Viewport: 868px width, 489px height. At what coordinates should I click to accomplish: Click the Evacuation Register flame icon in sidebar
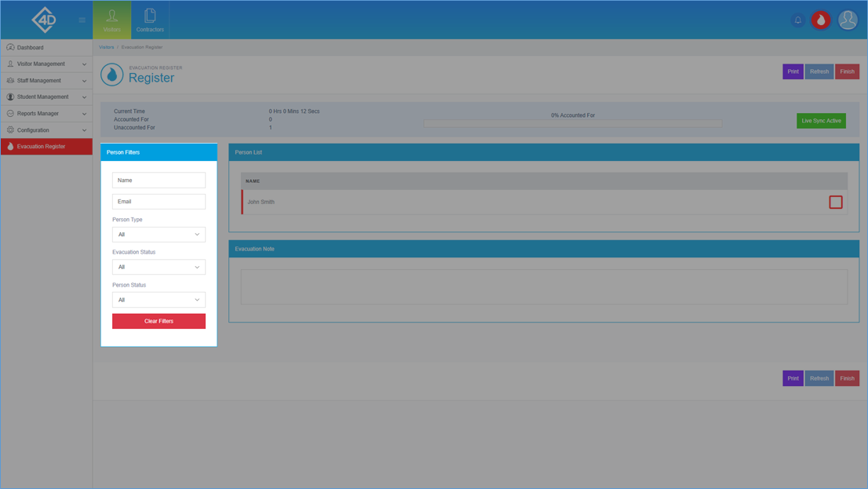10,147
